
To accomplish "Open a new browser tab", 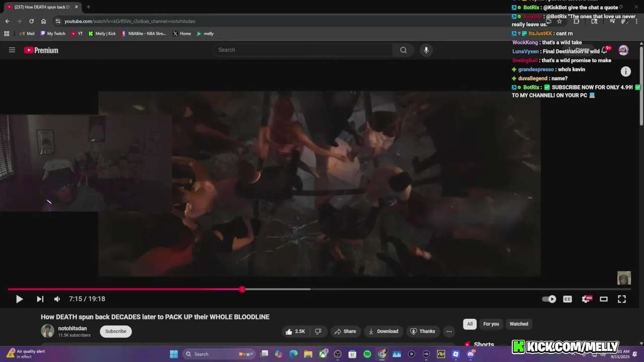I will [89, 7].
